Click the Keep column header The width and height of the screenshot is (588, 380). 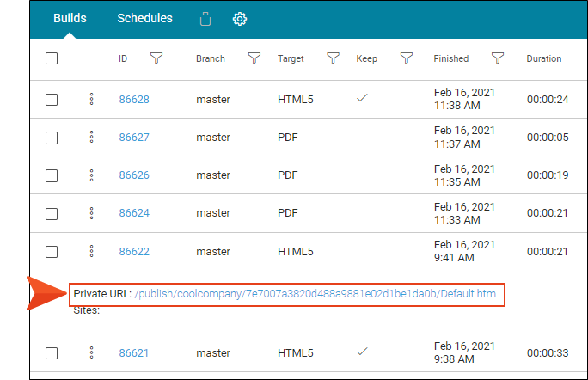pos(367,59)
